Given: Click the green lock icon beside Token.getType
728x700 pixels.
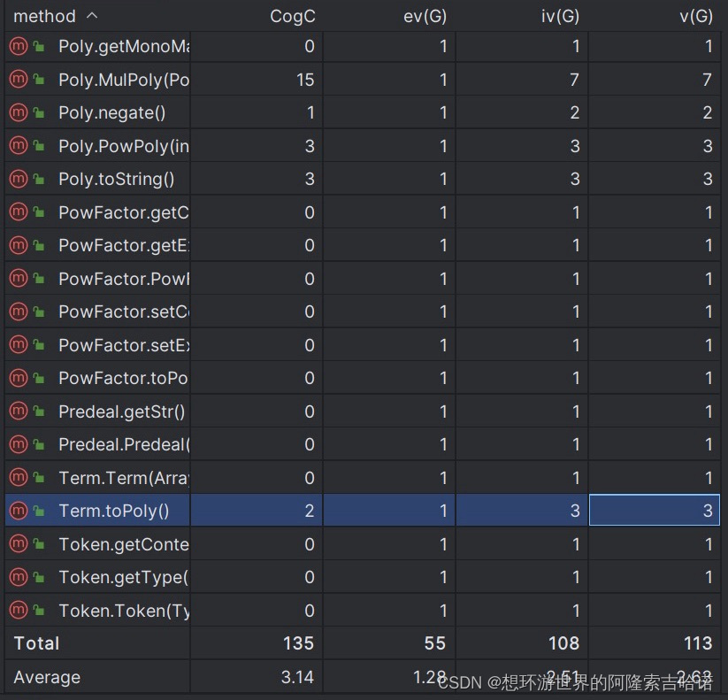Looking at the screenshot, I should coord(39,577).
